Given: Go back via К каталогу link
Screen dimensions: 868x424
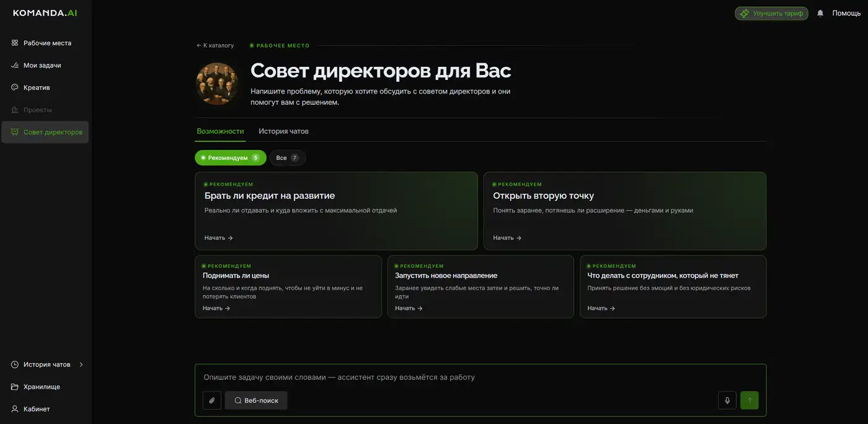Looking at the screenshot, I should pyautogui.click(x=215, y=45).
